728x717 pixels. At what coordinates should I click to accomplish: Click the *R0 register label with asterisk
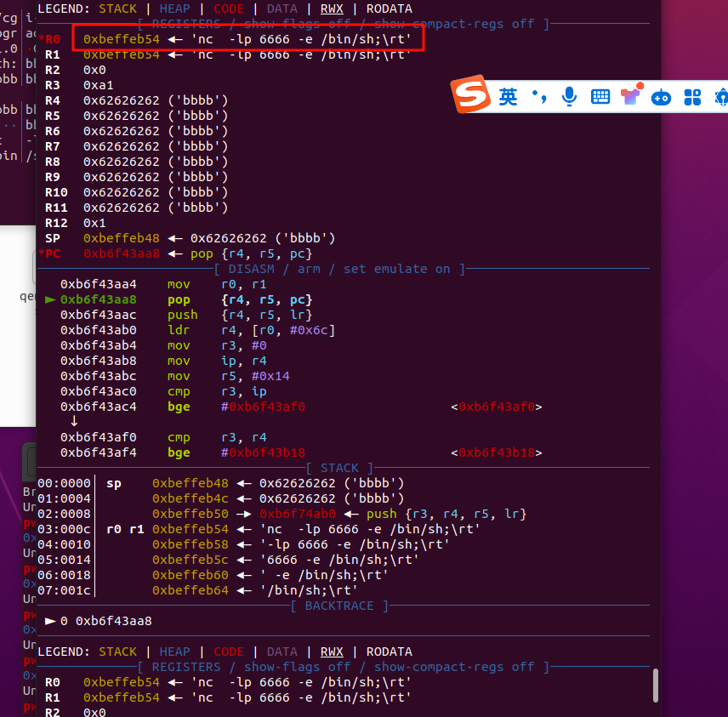(x=49, y=39)
